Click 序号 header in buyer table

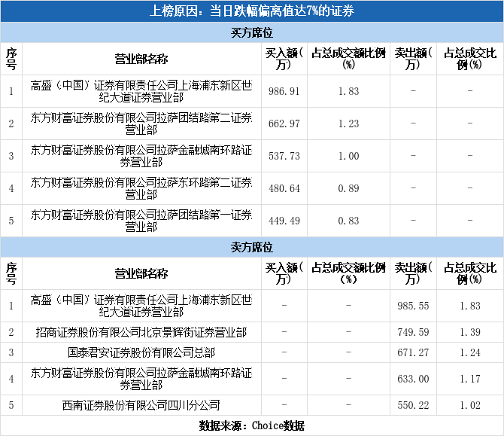pyautogui.click(x=11, y=59)
